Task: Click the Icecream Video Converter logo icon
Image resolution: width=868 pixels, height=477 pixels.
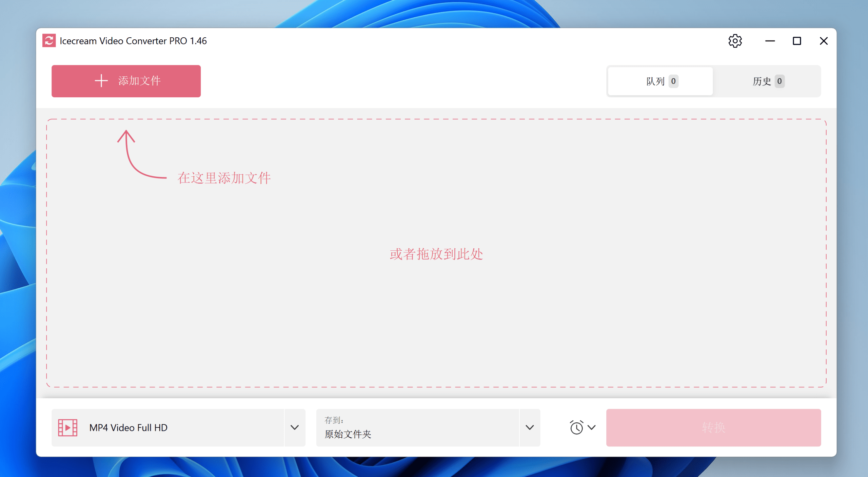Action: (49, 41)
